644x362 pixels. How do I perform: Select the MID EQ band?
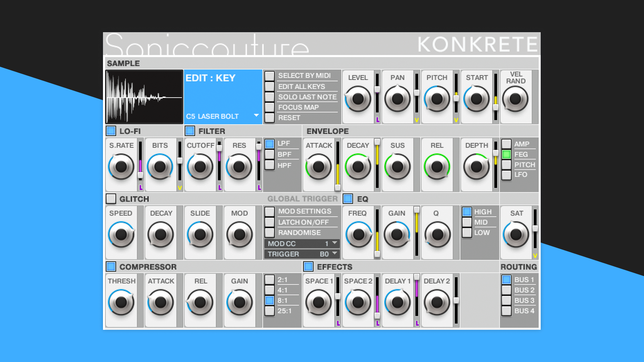(x=466, y=222)
